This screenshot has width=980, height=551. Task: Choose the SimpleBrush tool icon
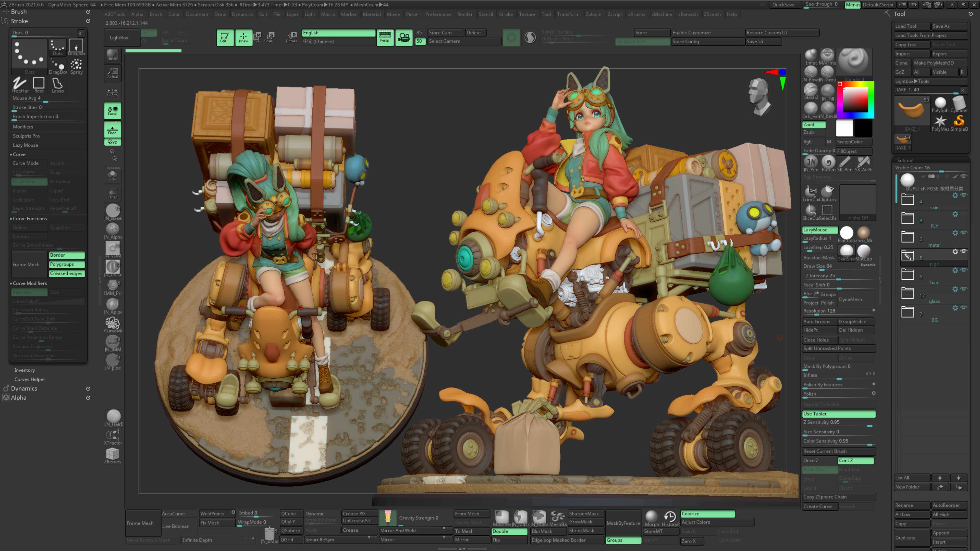959,123
